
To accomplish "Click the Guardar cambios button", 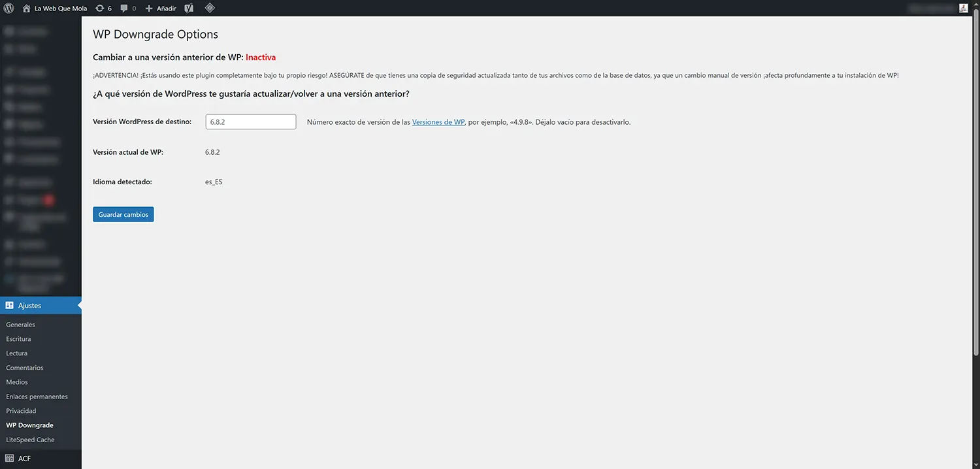I will 123,214.
